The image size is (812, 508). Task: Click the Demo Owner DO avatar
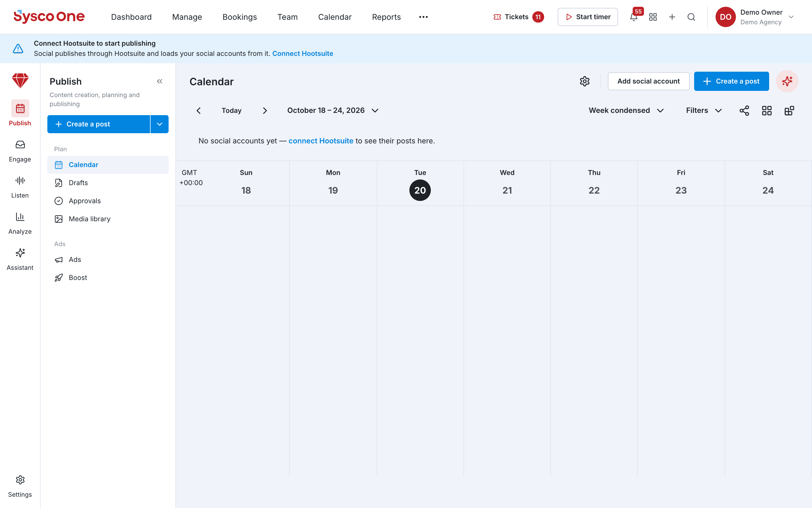tap(725, 17)
